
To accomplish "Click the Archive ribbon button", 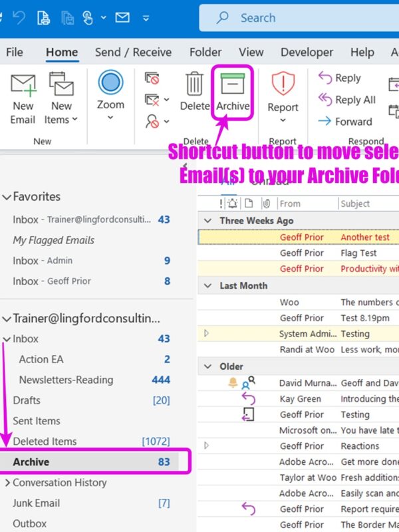I will (233, 92).
